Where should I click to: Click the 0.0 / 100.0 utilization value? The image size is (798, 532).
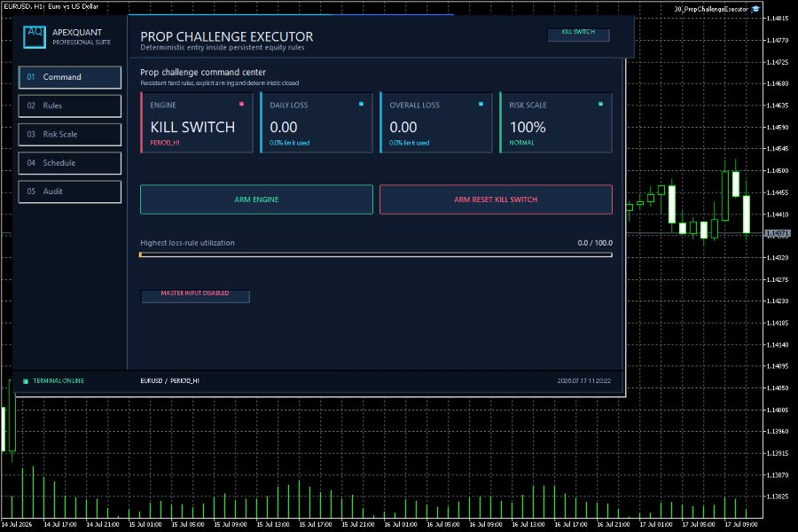click(x=595, y=243)
